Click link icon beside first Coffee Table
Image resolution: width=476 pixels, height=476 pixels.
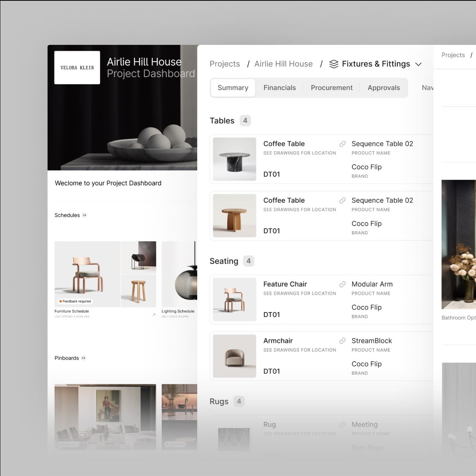point(343,144)
